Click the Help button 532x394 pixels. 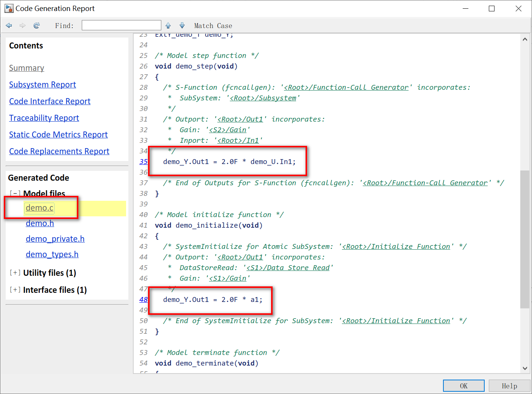pos(509,386)
